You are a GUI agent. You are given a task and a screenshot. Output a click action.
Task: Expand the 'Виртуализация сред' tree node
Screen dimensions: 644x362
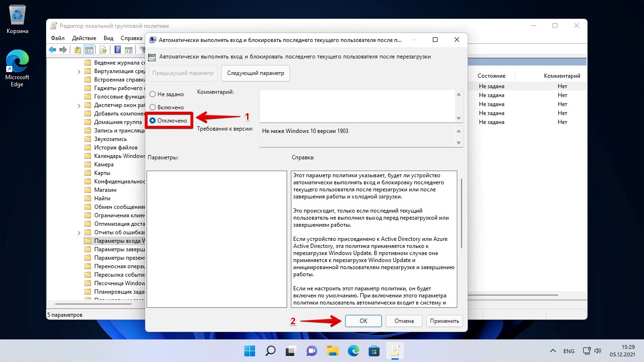[x=79, y=72]
